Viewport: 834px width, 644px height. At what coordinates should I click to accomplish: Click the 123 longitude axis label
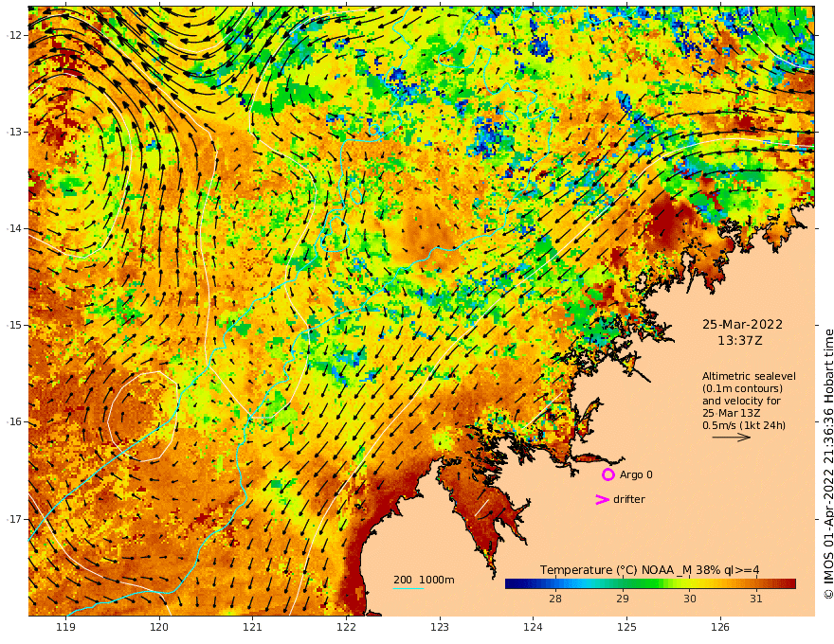pos(440,627)
